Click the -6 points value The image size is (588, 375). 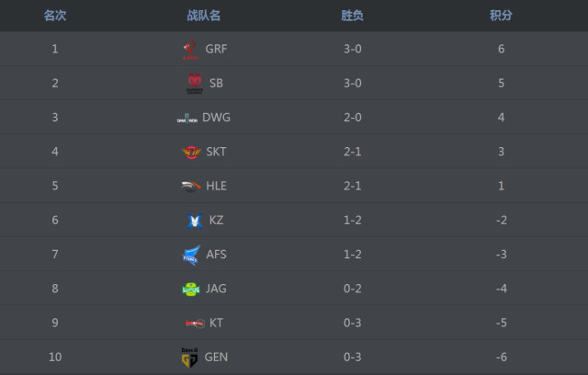coord(502,357)
